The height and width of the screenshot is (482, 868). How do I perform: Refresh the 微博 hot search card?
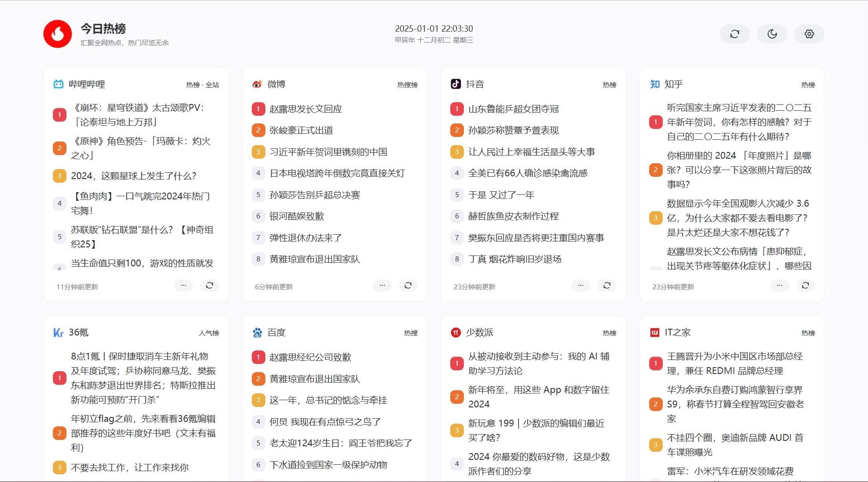[x=408, y=285]
